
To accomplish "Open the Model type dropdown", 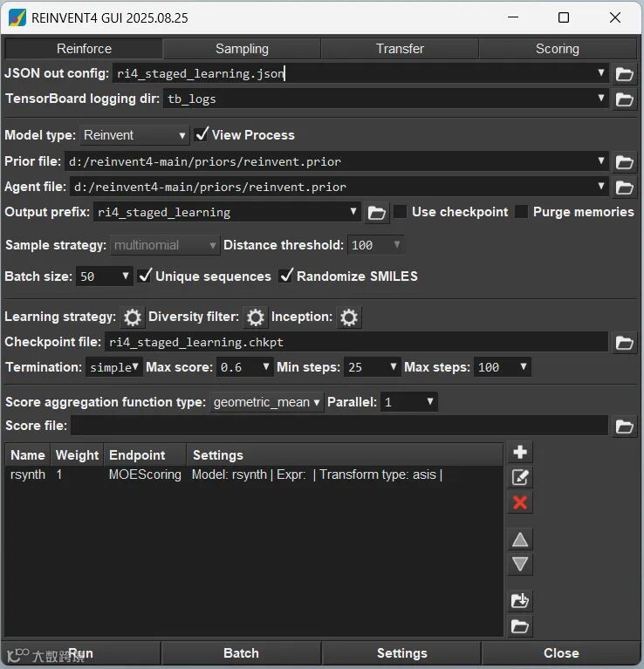I will click(134, 135).
